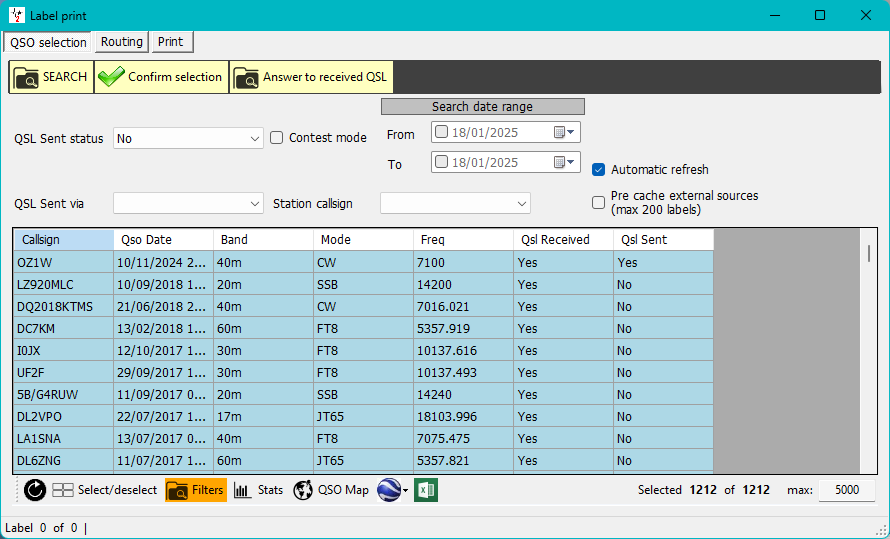Select the LZ920MLC callsign cell
The height and width of the screenshot is (539, 890).
[64, 284]
